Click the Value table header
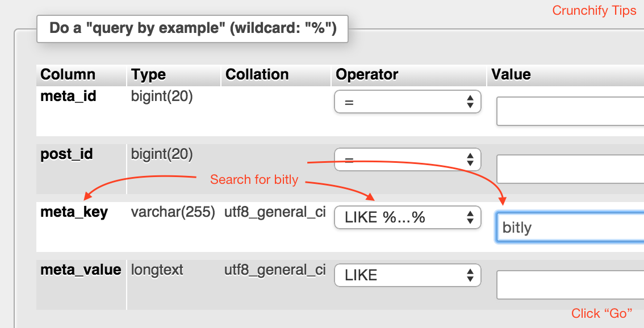The height and width of the screenshot is (328, 644). [x=511, y=74]
